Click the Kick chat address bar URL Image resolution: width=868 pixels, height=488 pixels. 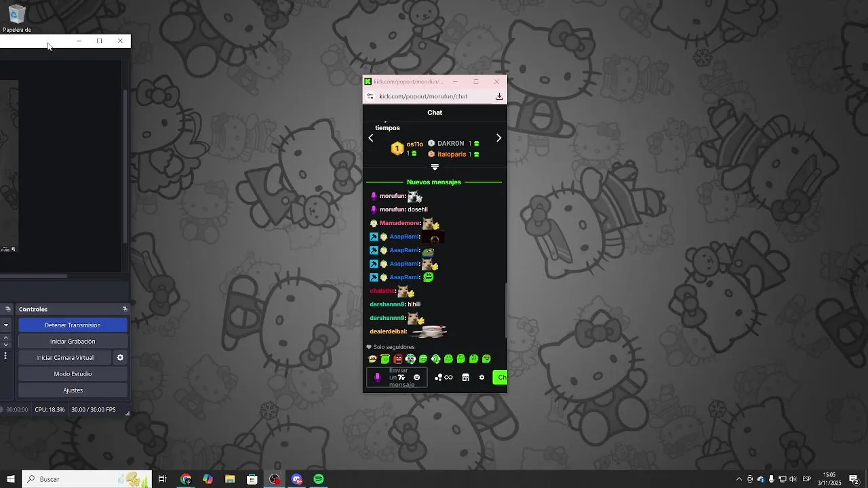tap(423, 96)
